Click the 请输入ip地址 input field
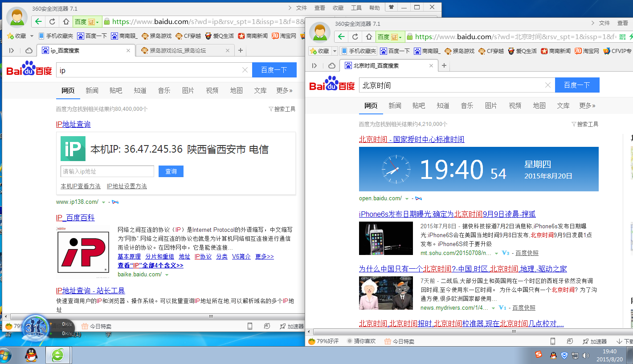Screen dimensions: 633x364 pos(107,171)
